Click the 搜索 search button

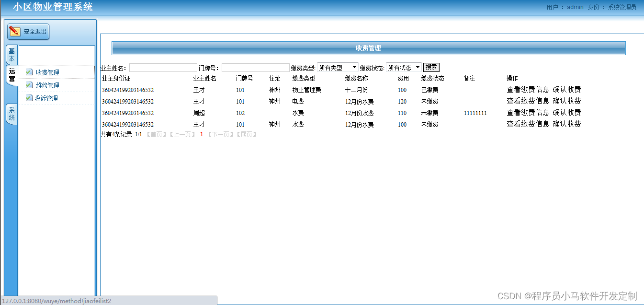430,67
